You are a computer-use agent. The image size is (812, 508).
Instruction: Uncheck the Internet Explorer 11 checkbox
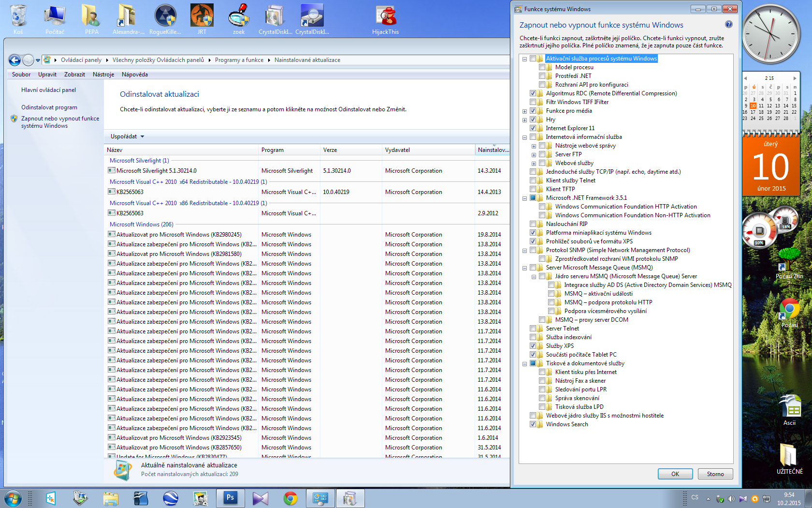point(533,128)
